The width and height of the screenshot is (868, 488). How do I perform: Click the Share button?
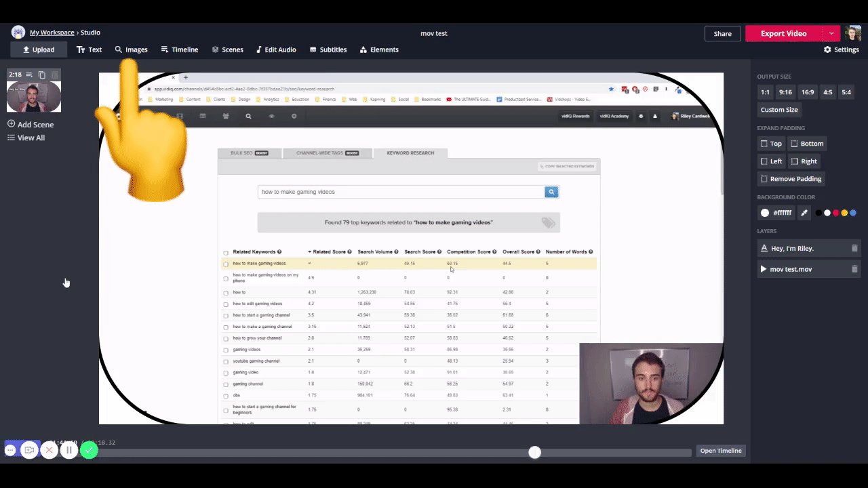[722, 34]
